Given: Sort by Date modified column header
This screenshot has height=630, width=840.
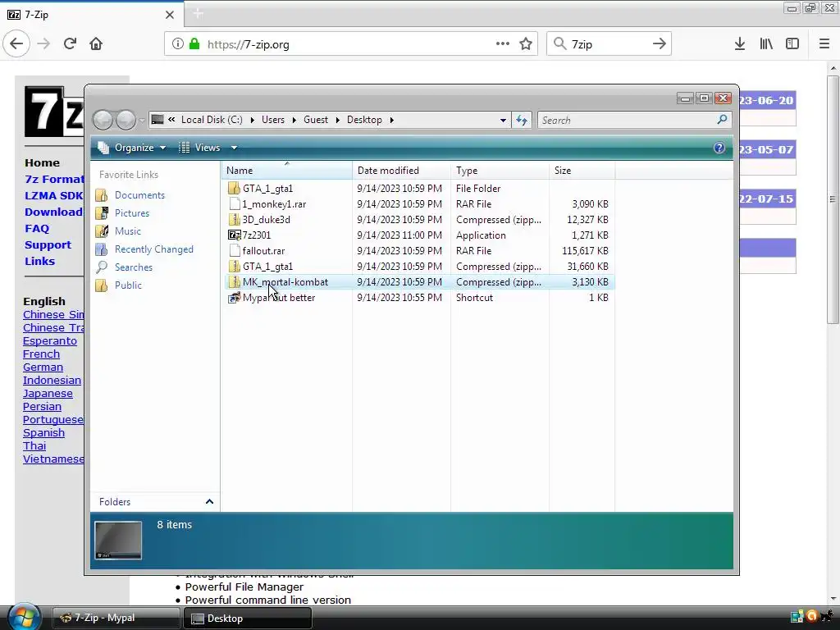Looking at the screenshot, I should (x=401, y=171).
